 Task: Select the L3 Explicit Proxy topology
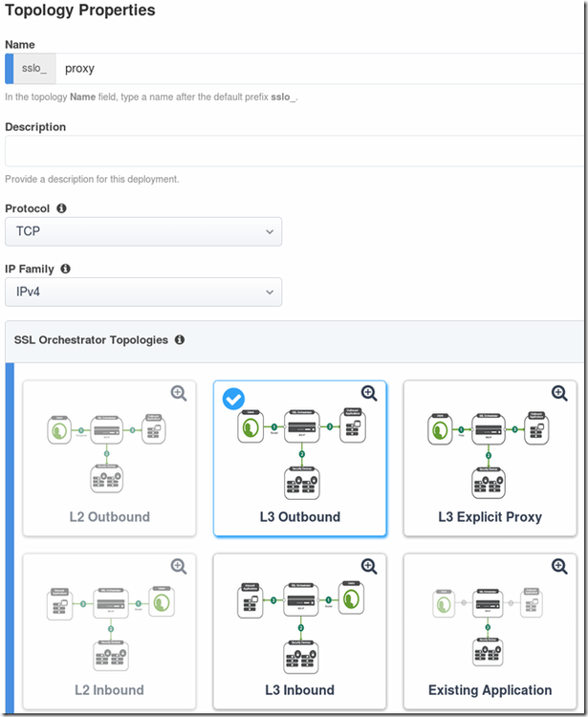click(x=490, y=459)
